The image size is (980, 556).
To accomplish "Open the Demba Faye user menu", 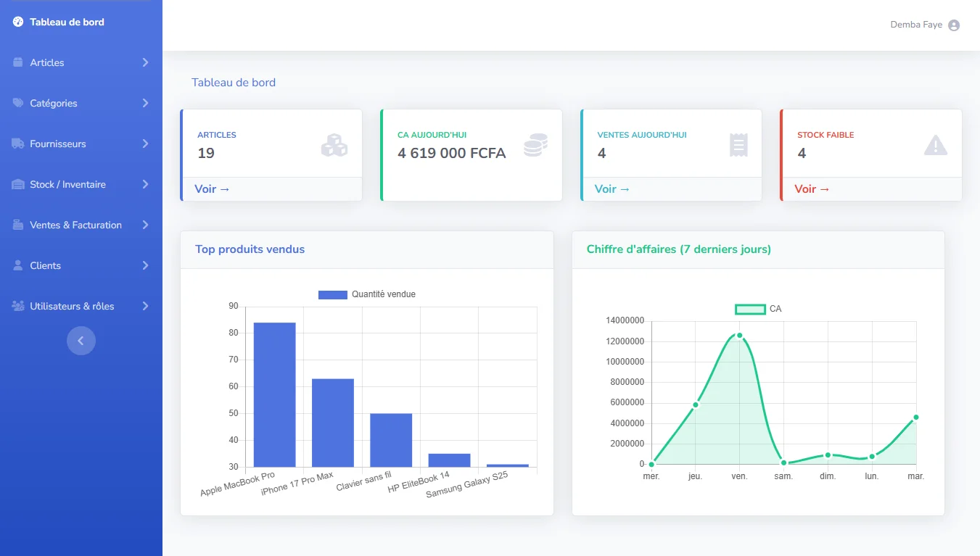I will tap(916, 25).
